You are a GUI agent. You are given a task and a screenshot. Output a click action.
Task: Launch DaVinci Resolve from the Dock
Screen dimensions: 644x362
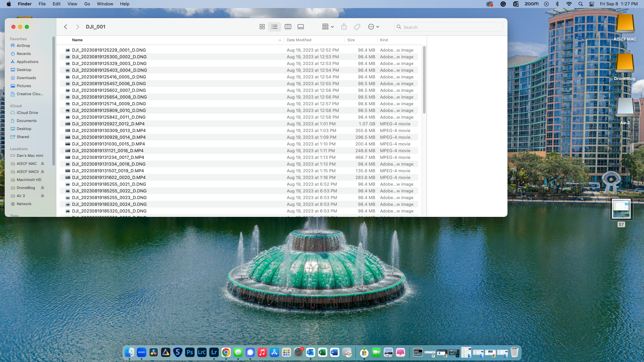point(154,352)
